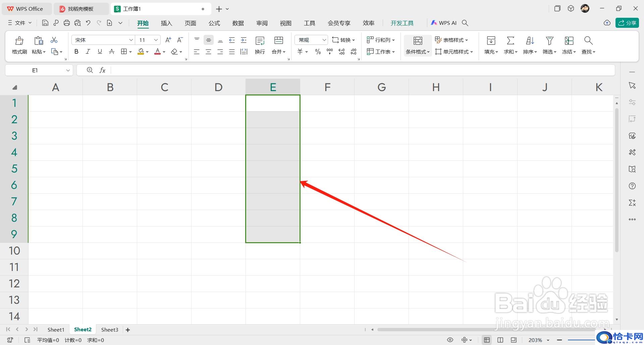Image resolution: width=644 pixels, height=345 pixels.
Task: Expand the Name Box E1 dropdown
Action: tap(68, 70)
